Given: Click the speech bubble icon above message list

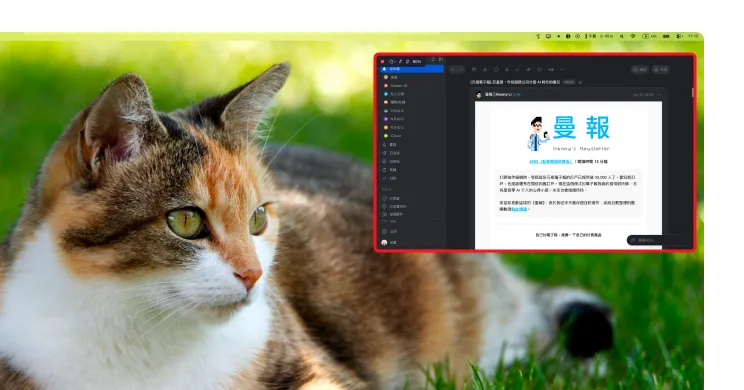Looking at the screenshot, I should (433, 59).
